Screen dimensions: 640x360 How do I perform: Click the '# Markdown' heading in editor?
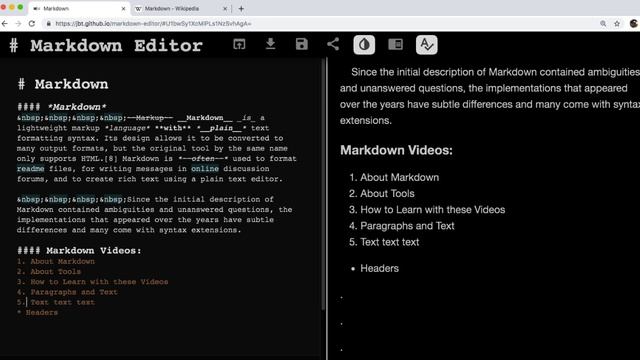pyautogui.click(x=63, y=84)
